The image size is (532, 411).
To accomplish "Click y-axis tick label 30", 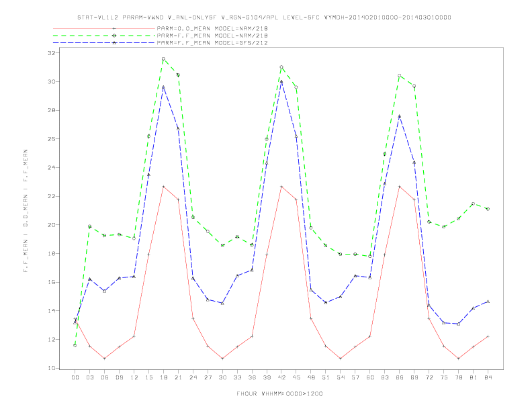I will 52,82.
